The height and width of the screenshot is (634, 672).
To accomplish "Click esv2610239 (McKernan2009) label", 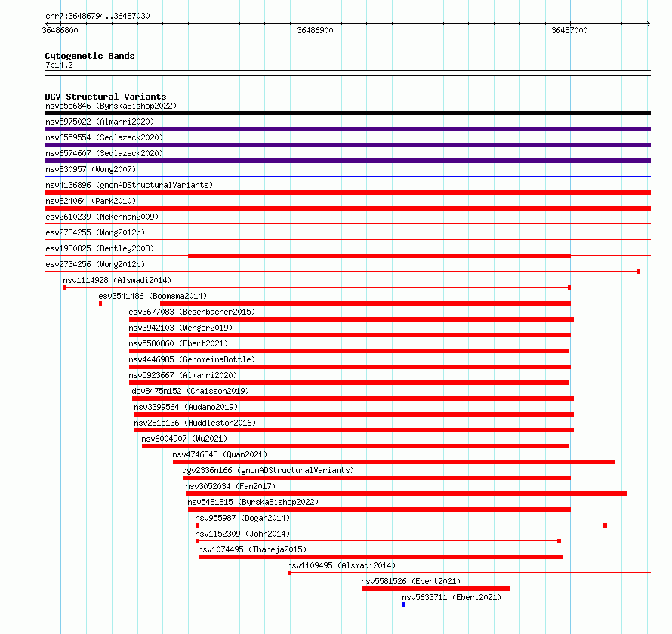I will coord(102,217).
